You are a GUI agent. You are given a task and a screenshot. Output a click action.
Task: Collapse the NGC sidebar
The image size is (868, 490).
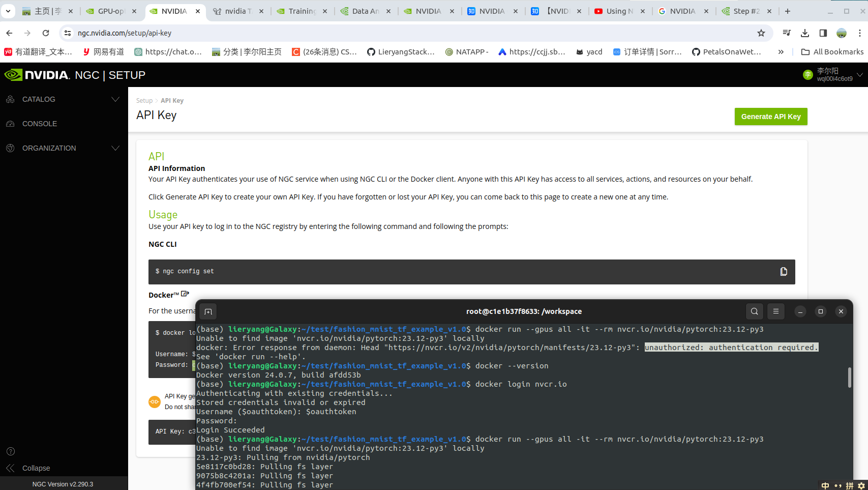28,468
